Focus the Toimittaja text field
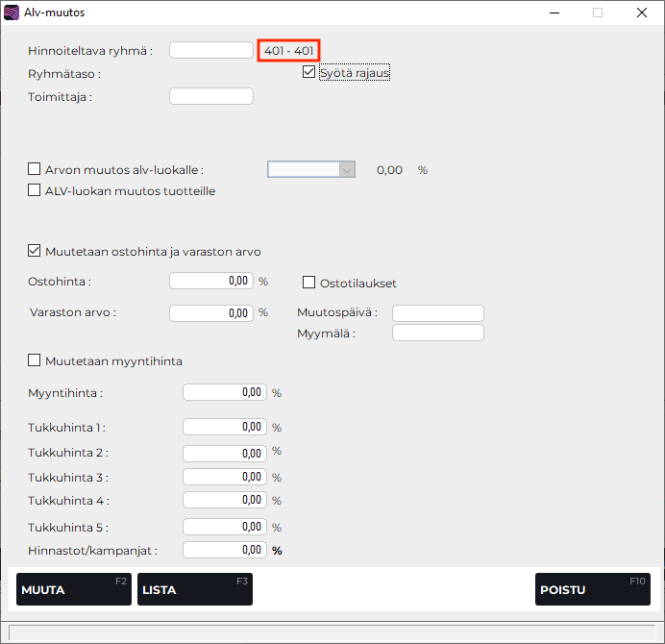Viewport: 665px width, 644px height. (211, 96)
